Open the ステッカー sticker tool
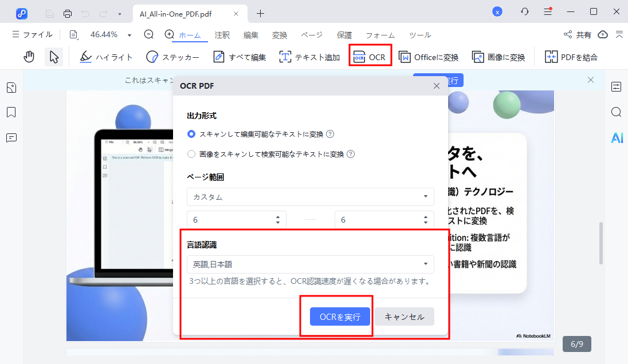The height and width of the screenshot is (364, 628). coord(172,57)
